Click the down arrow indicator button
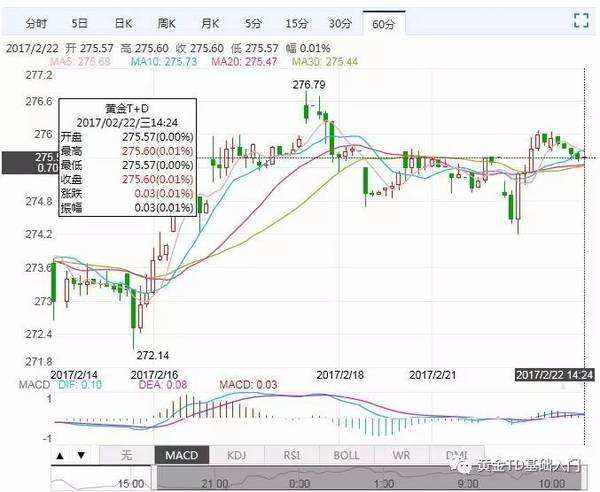The image size is (600, 492). tap(81, 455)
